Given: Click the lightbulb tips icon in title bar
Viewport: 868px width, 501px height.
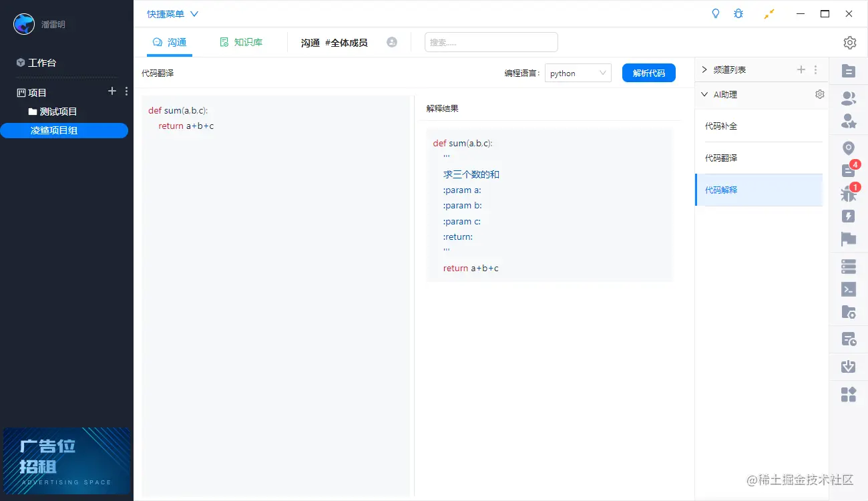Looking at the screenshot, I should point(716,13).
